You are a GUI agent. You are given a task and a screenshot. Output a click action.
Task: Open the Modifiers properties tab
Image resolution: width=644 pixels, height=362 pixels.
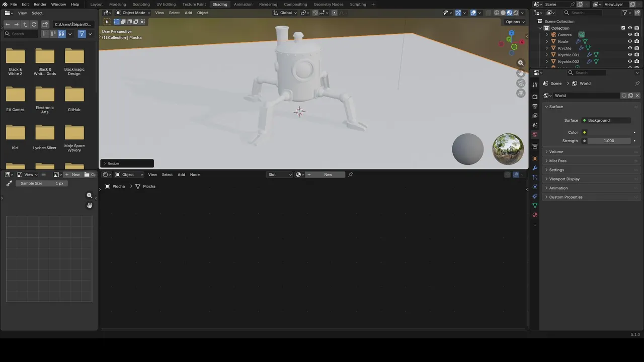(535, 168)
